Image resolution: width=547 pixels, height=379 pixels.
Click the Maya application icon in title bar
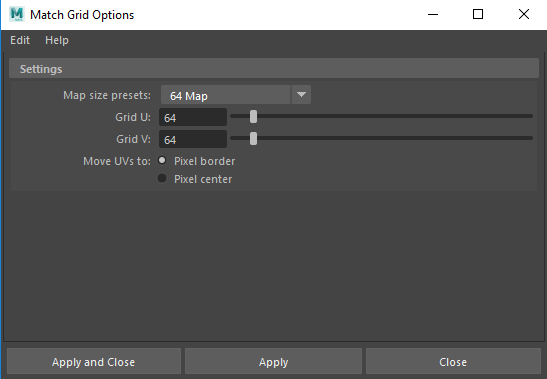(x=17, y=14)
